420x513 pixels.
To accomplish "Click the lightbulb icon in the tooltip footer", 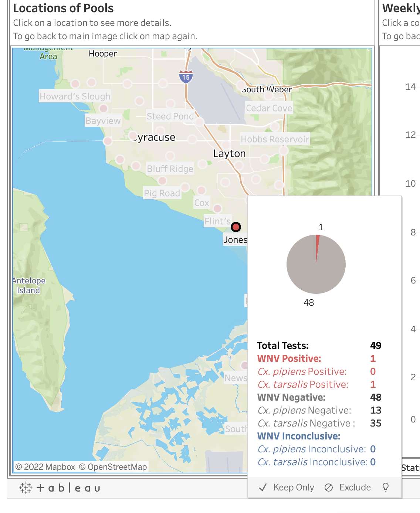I will pos(386,487).
